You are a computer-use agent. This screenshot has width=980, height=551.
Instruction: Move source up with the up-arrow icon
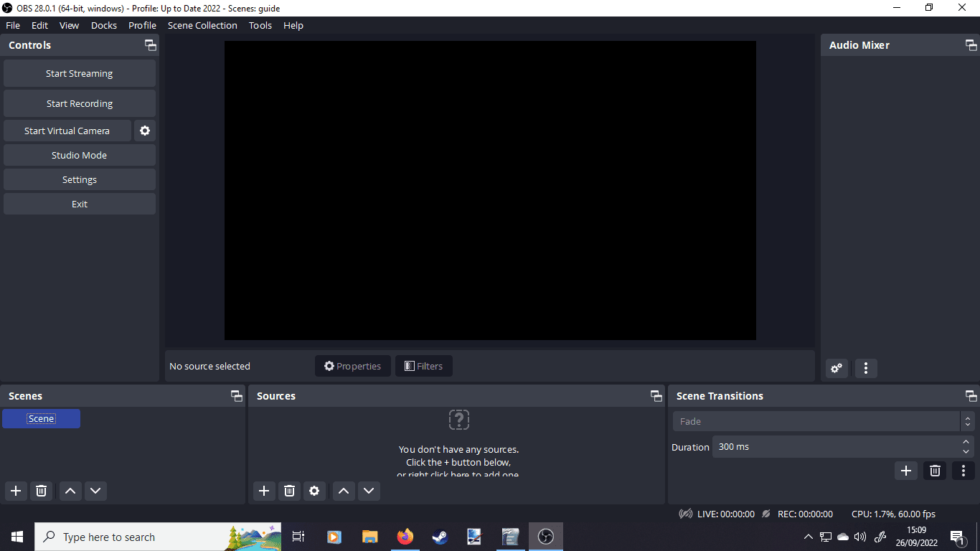click(x=343, y=491)
